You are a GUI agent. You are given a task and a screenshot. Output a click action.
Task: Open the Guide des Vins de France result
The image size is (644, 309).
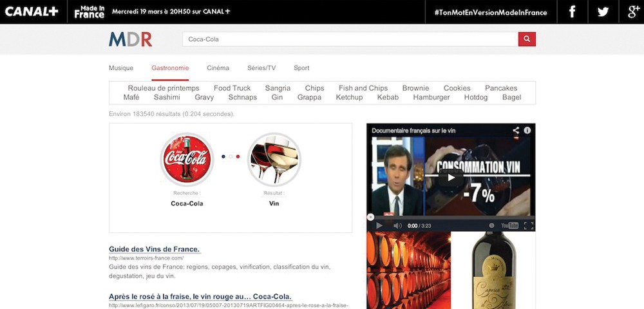click(155, 249)
